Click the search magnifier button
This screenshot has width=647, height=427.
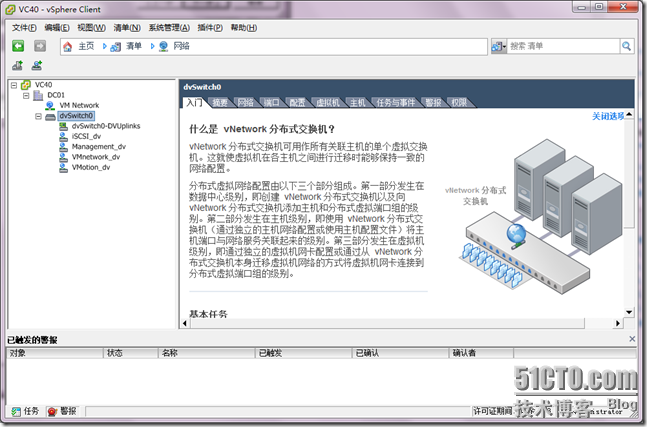[626, 46]
